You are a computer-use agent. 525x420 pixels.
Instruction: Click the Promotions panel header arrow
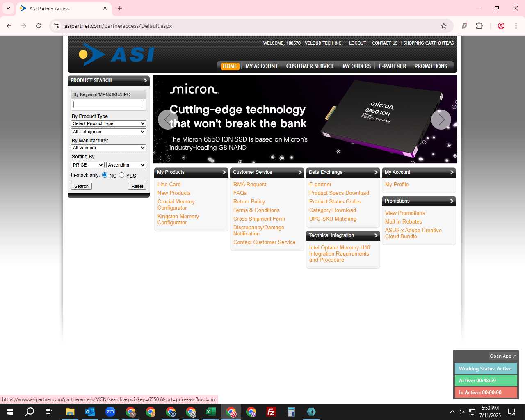point(452,201)
